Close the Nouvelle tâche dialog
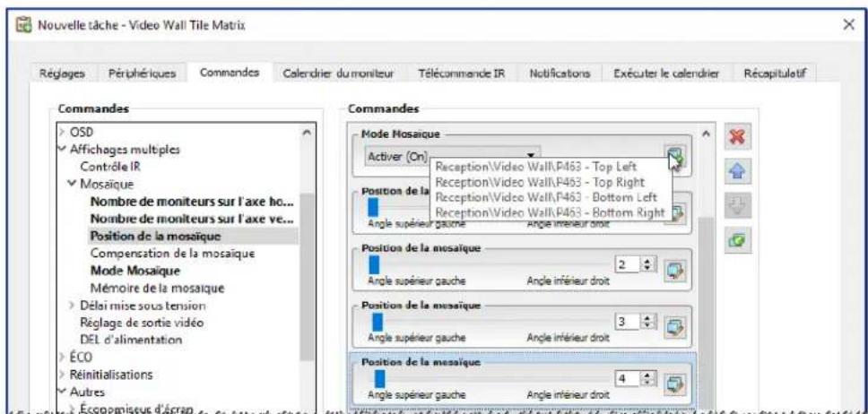The image size is (868, 414). 848,25
